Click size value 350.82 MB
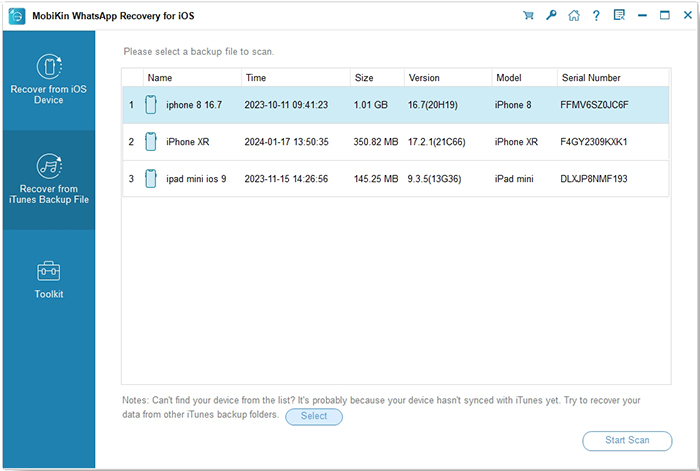The width and height of the screenshot is (700, 471). click(x=376, y=142)
